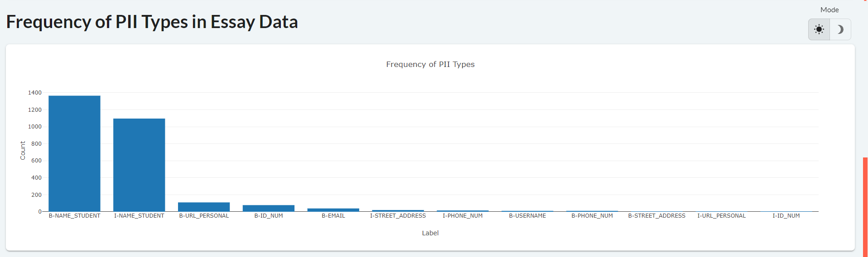Click the page heading Frequency of PII Types in Essay Data
This screenshot has height=257, width=868.
(152, 22)
